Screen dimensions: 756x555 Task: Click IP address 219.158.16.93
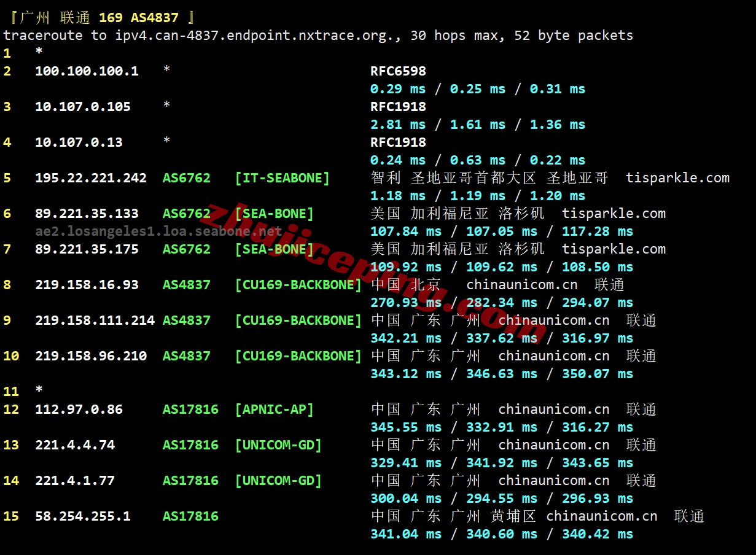[x=87, y=285]
